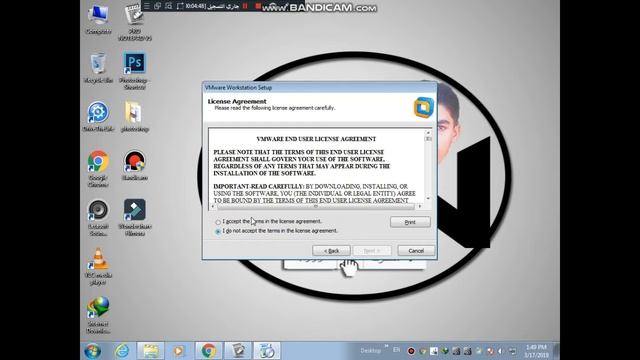Click license text vertical scrollbar up arrow
This screenshot has width=640, height=360.
pyautogui.click(x=428, y=132)
